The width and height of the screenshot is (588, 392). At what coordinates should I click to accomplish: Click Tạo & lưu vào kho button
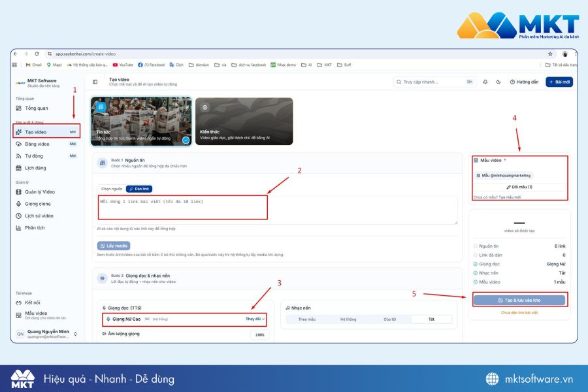point(519,300)
